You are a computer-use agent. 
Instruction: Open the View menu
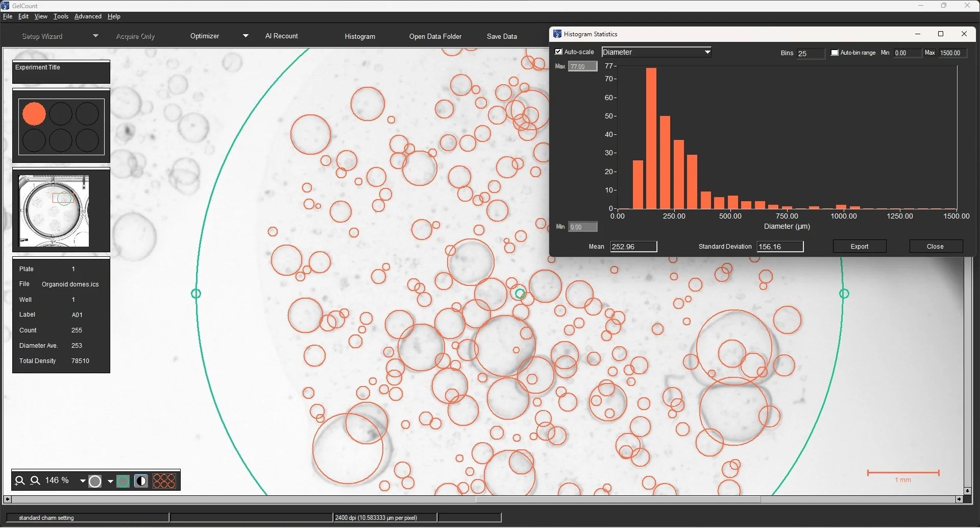point(41,16)
